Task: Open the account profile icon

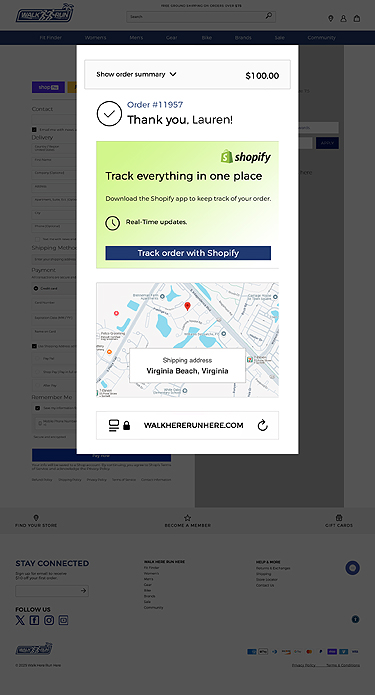Action: [343, 18]
